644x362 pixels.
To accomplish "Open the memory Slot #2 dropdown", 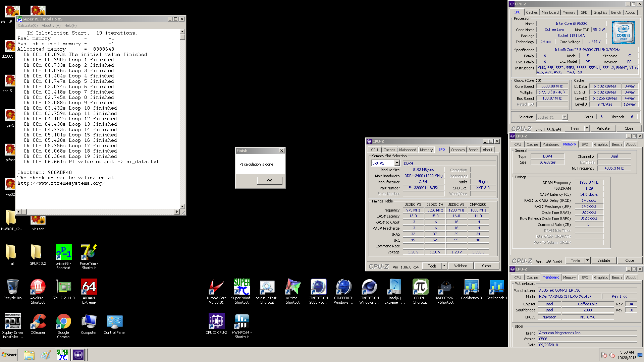I will [397, 163].
